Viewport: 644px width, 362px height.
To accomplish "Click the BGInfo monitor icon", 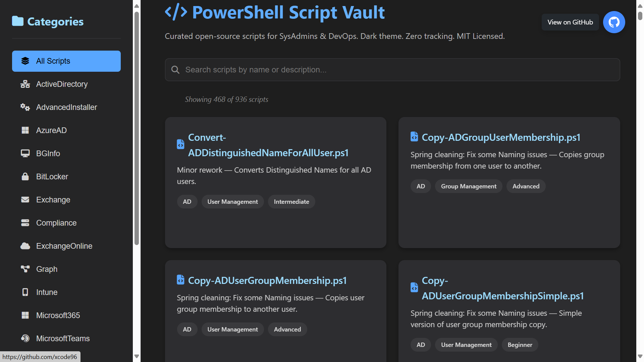I will pos(25,154).
